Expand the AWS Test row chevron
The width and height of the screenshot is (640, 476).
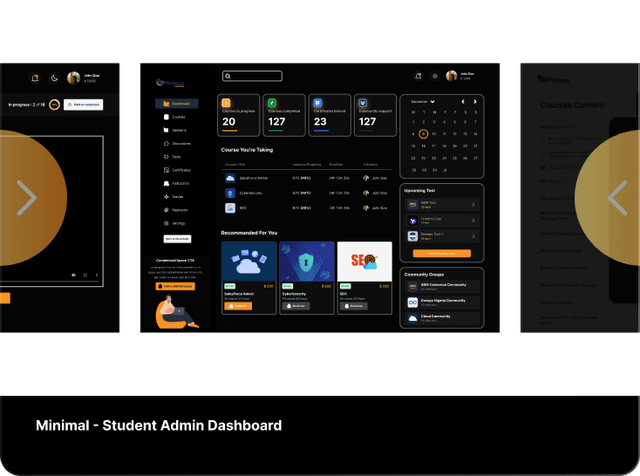(x=473, y=205)
